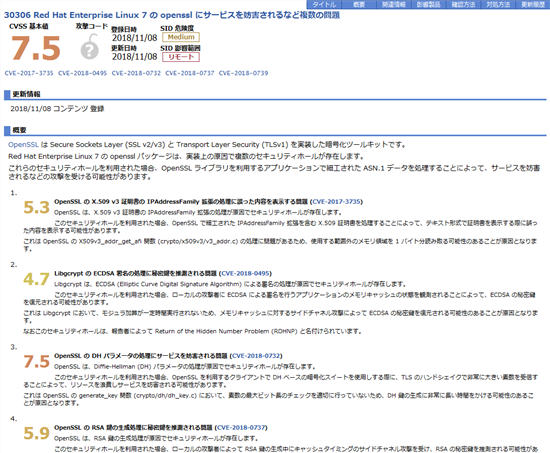Open CVE-2017-3735 link below the CVSS score

coord(29,73)
